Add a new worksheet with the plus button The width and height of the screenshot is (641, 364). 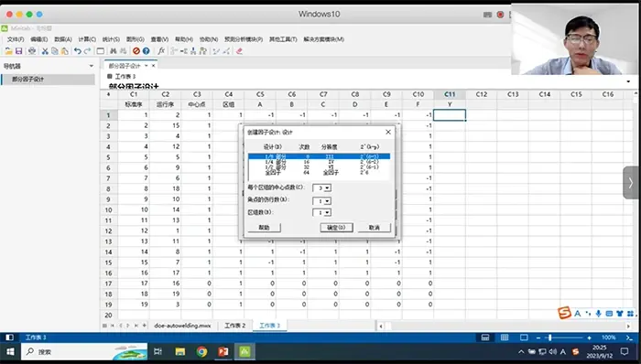tap(145, 326)
